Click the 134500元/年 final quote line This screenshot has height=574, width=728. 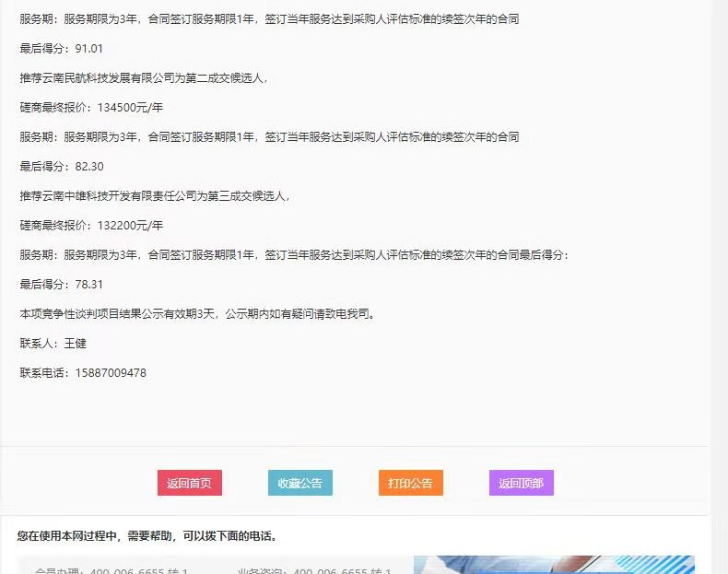91,108
